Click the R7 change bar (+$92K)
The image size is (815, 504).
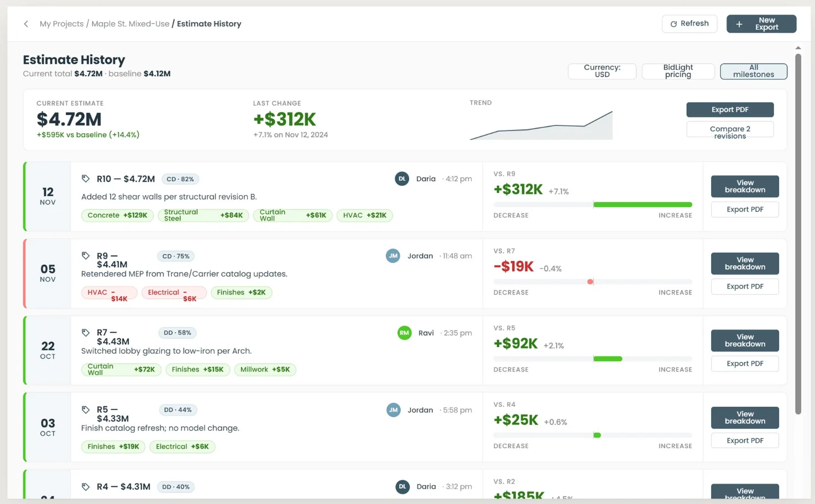click(x=593, y=359)
